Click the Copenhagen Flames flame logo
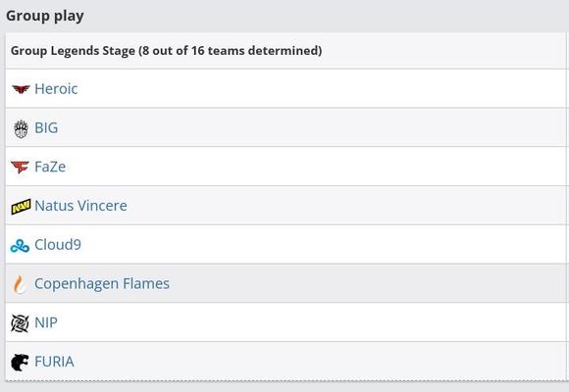This screenshot has height=392, width=569. tap(19, 284)
